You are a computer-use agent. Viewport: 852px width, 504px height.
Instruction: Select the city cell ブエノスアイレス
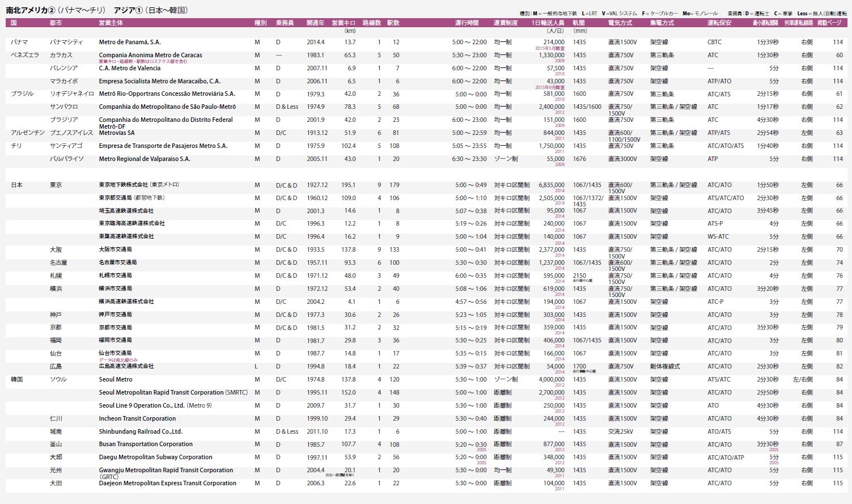tap(72, 133)
